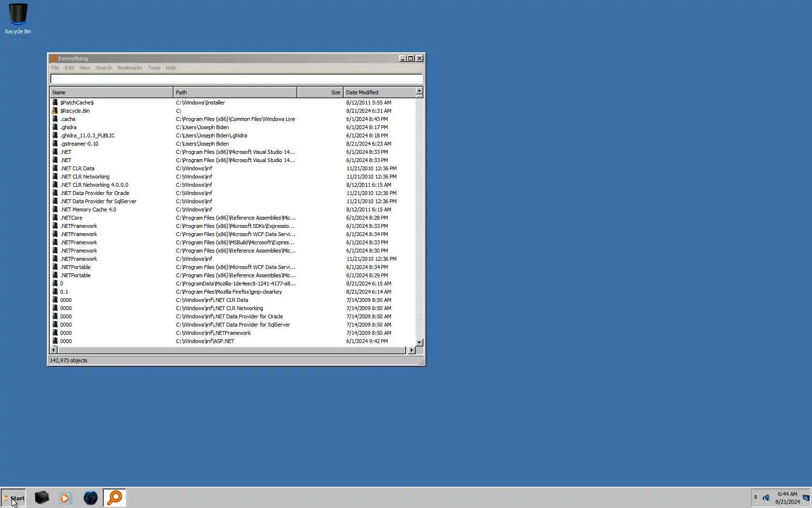Image resolution: width=812 pixels, height=508 pixels.
Task: Sort results by Date Modified column
Action: coord(379,92)
